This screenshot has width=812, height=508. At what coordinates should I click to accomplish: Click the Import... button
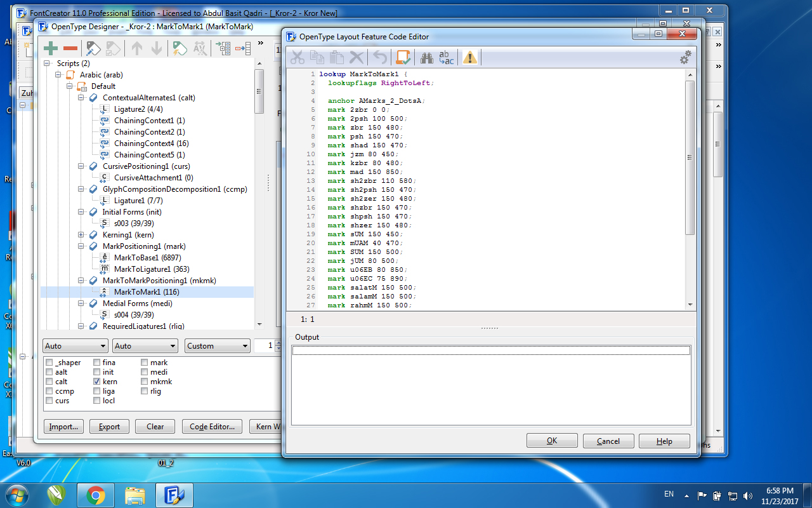64,427
